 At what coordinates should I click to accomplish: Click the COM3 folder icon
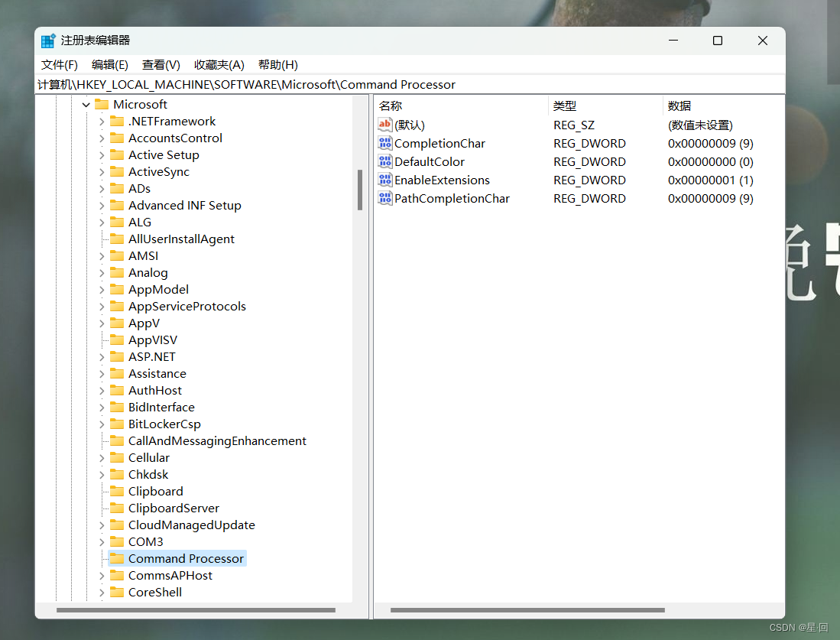[117, 541]
